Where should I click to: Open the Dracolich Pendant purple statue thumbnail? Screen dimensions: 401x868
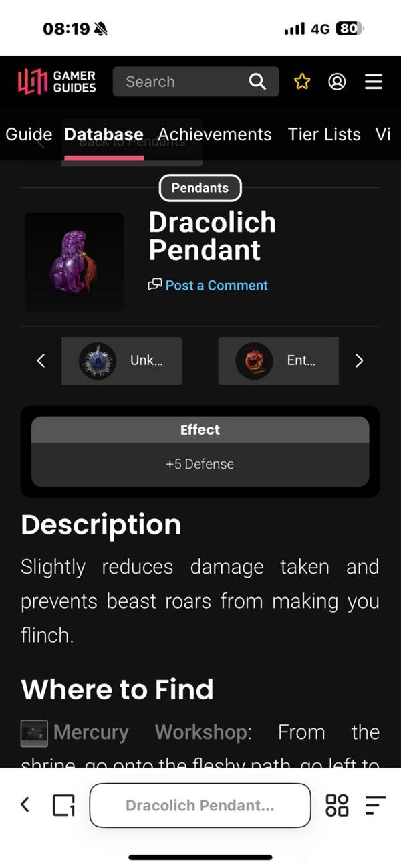tap(74, 261)
